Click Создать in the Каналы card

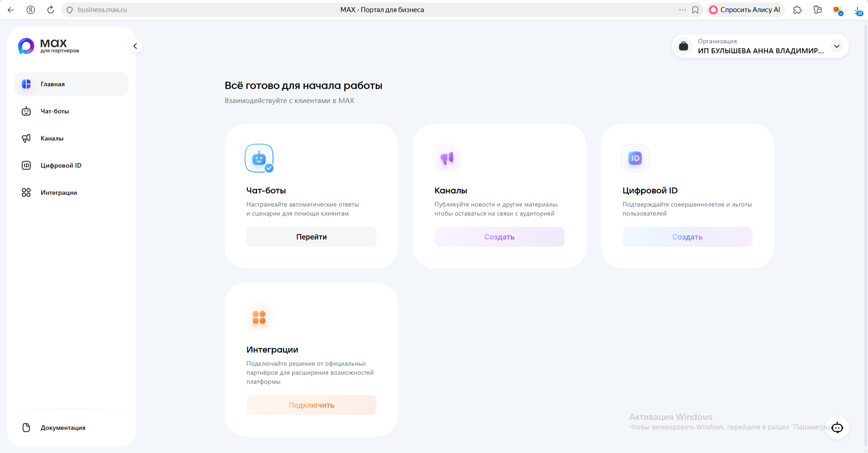(x=500, y=237)
